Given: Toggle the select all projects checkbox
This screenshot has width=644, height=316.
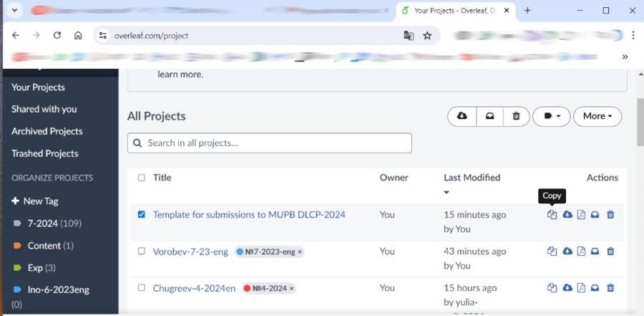Looking at the screenshot, I should pos(141,178).
